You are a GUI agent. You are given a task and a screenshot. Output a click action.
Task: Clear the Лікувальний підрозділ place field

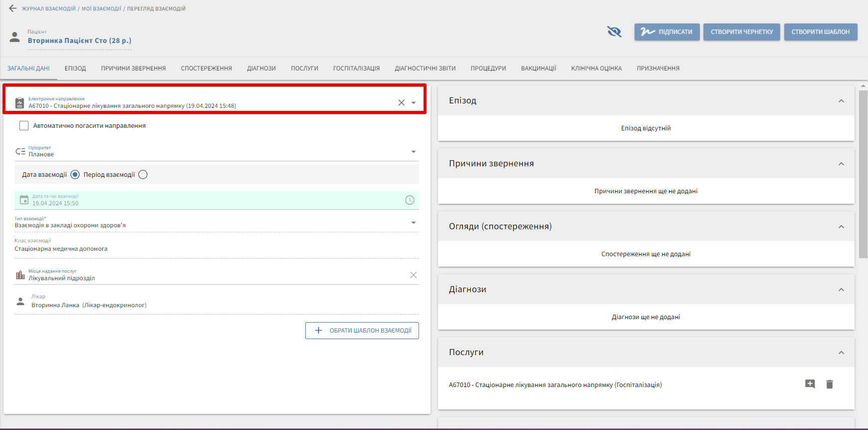pyautogui.click(x=413, y=275)
